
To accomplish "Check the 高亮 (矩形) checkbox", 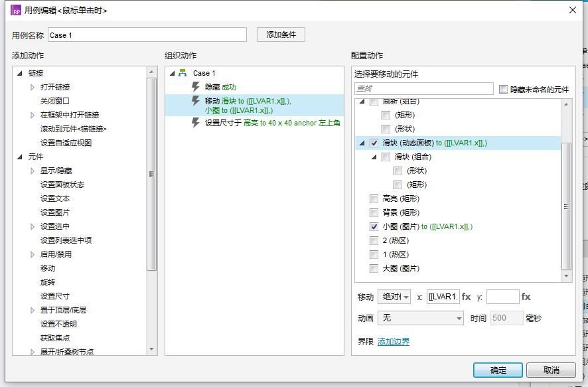I will point(374,198).
